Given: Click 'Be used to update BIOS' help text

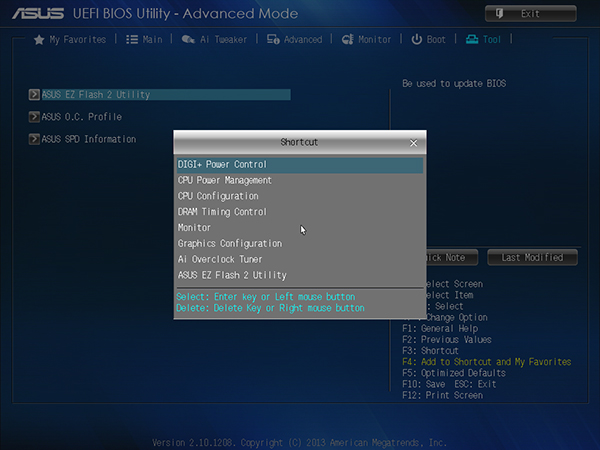Looking at the screenshot, I should point(454,83).
